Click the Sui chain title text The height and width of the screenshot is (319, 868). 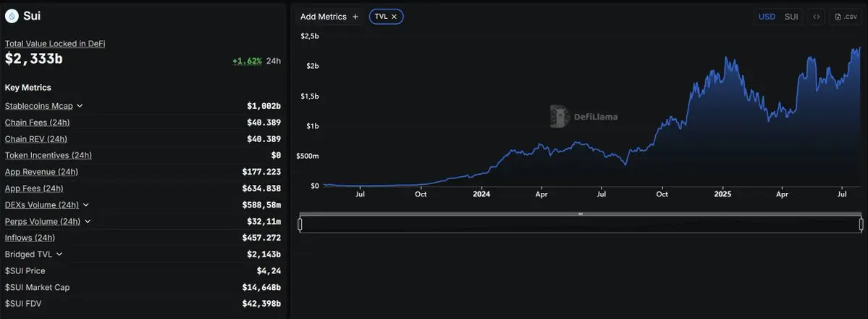point(32,16)
